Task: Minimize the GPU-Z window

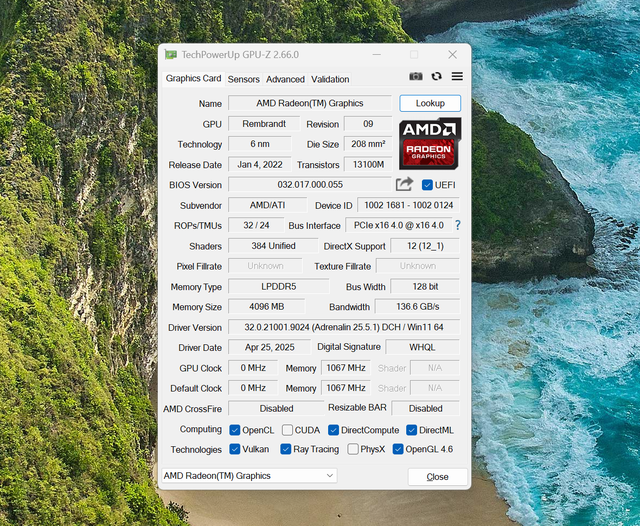Action: point(376,55)
